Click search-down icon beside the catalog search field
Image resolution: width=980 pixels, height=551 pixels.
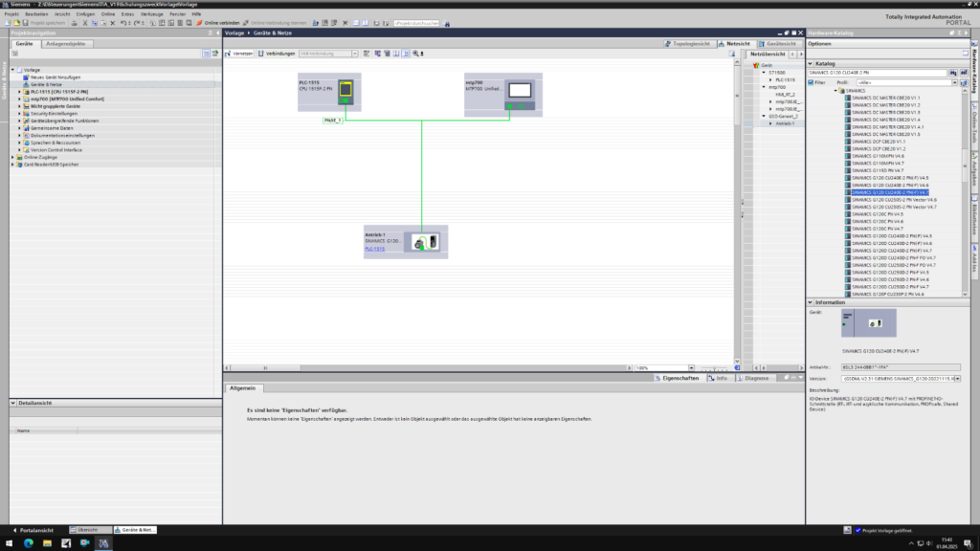click(953, 73)
